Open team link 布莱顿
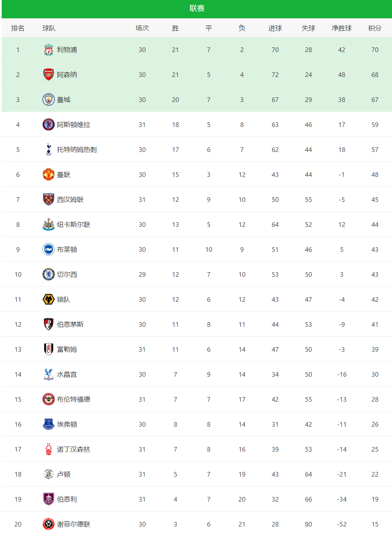The image size is (392, 534). coord(67,250)
